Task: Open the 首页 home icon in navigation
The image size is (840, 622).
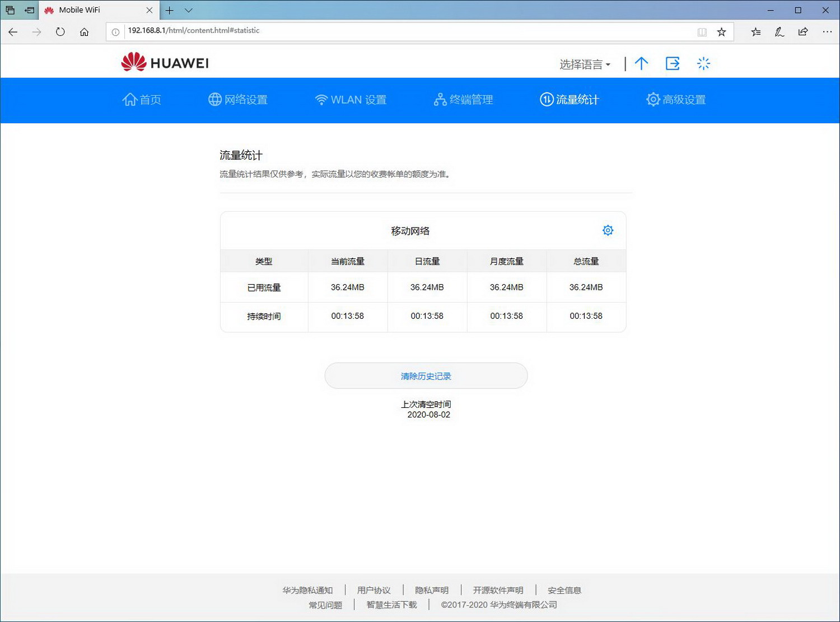Action: click(129, 100)
